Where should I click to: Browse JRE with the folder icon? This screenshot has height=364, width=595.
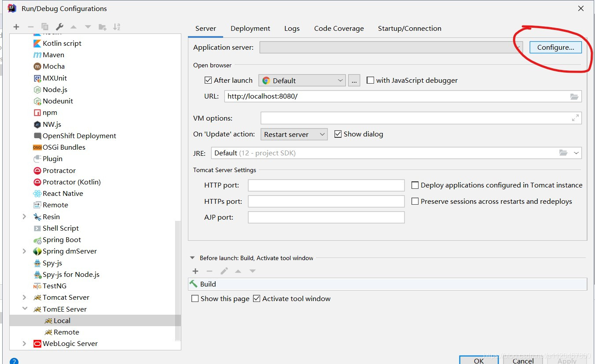tap(563, 153)
